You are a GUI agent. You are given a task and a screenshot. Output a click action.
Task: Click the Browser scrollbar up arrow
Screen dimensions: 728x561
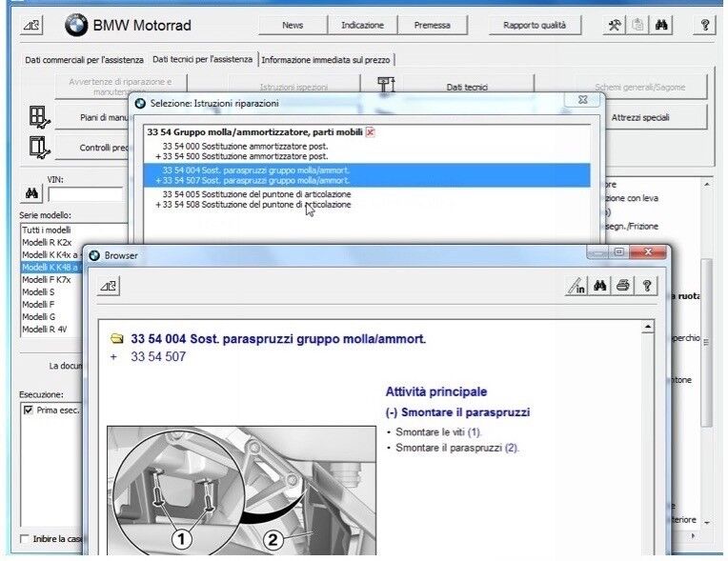point(649,328)
